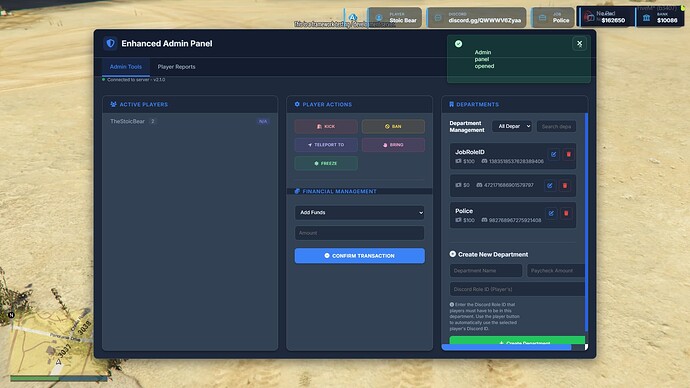The image size is (690, 388).
Task: Kick the selected player
Action: pyautogui.click(x=326, y=126)
